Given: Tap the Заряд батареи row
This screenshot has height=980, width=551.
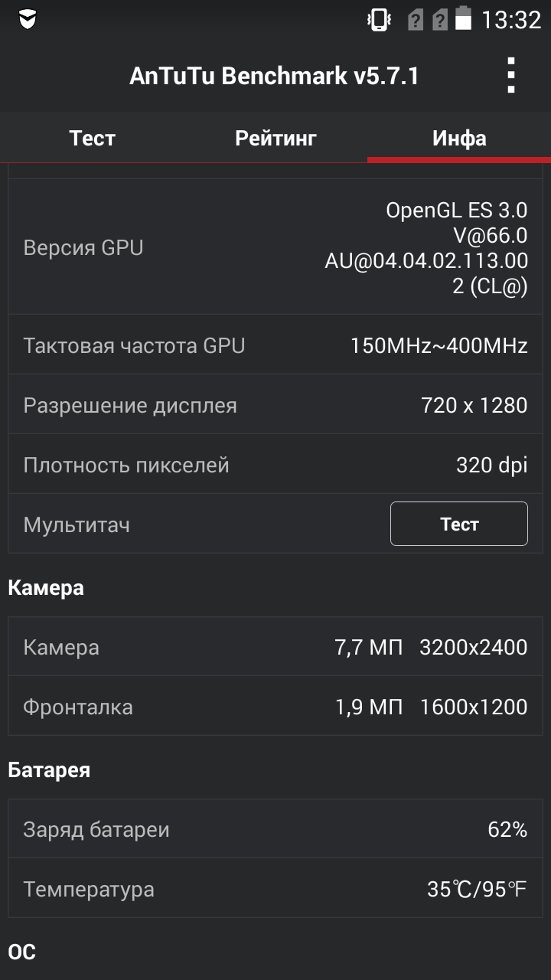Looking at the screenshot, I should coord(275,829).
